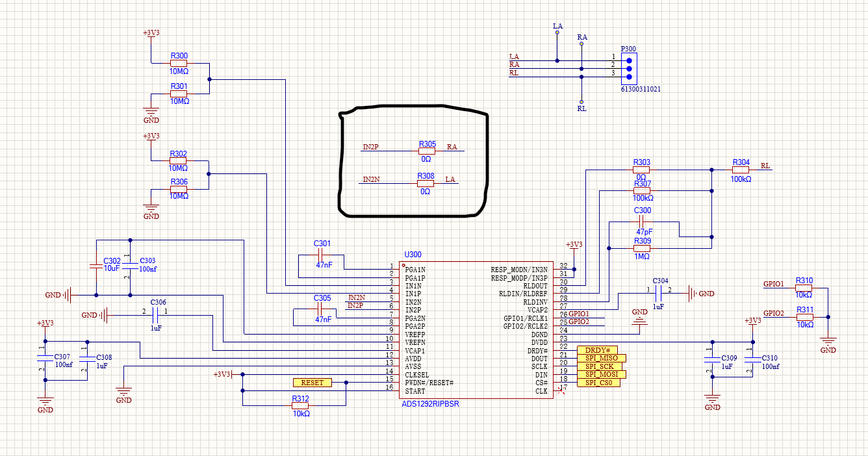Select the C308 1uF capacitor
The height and width of the screenshot is (456, 868).
click(86, 361)
